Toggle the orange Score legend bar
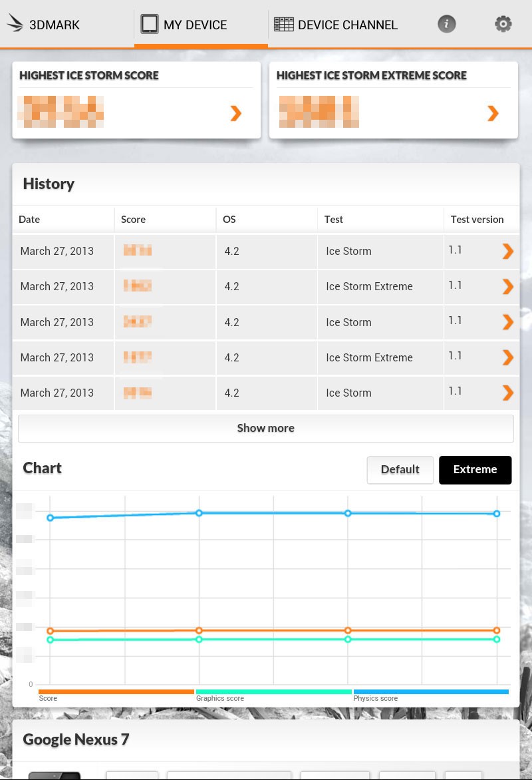Viewport: 532px width, 780px height. (x=116, y=691)
